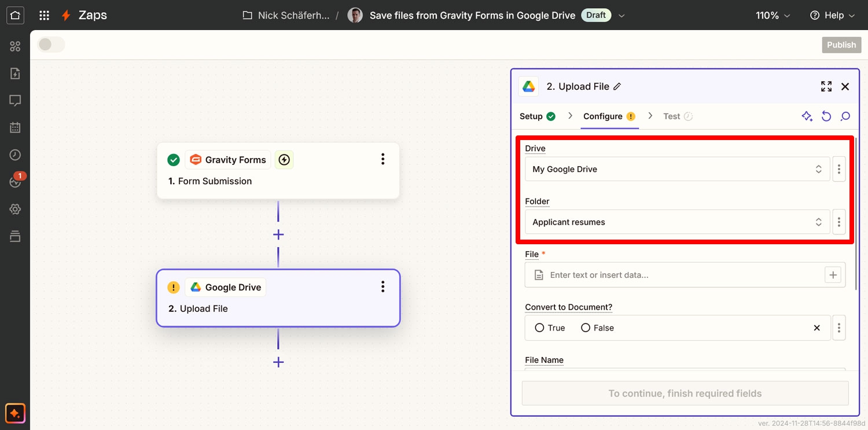
Task: Open the history clock sidebar icon
Action: coord(15,155)
